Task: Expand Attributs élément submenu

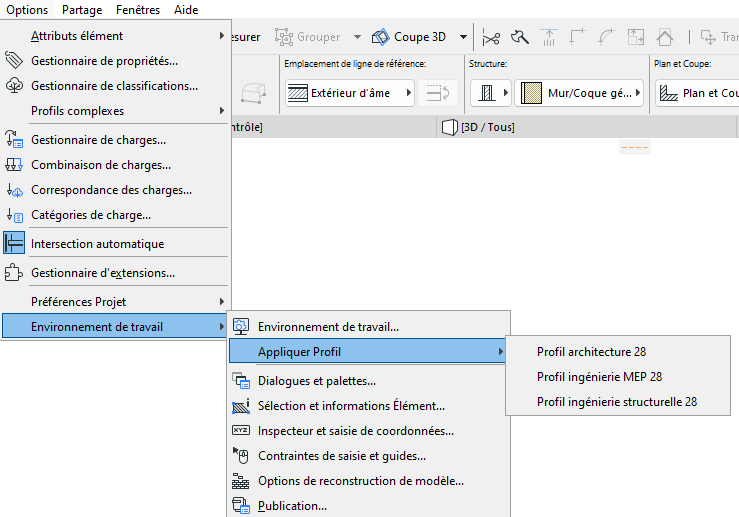Action: [x=115, y=36]
